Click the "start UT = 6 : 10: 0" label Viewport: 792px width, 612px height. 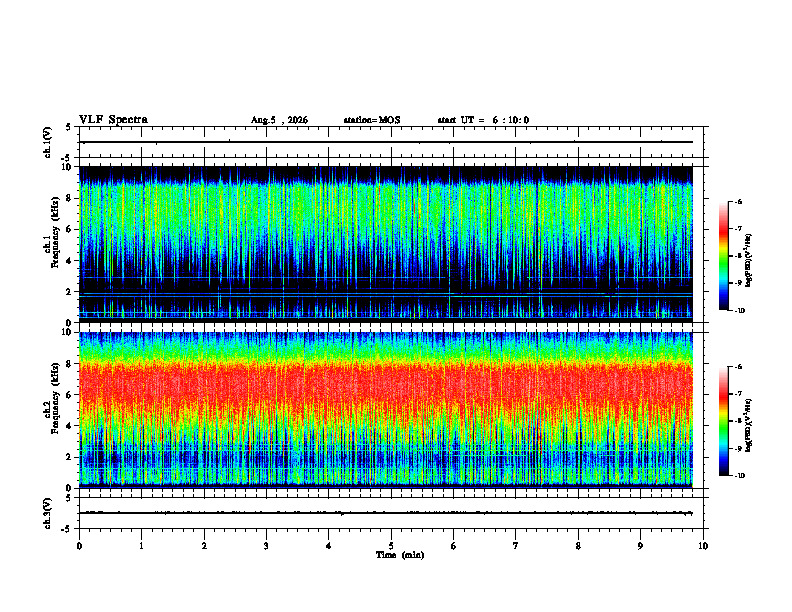pos(483,120)
